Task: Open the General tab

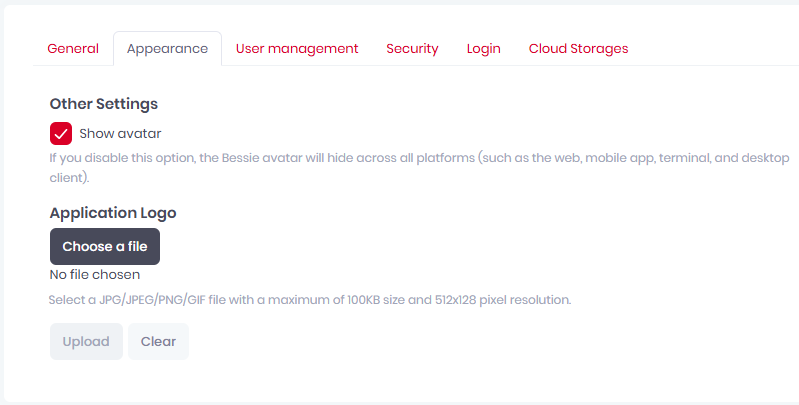Action: tap(73, 48)
